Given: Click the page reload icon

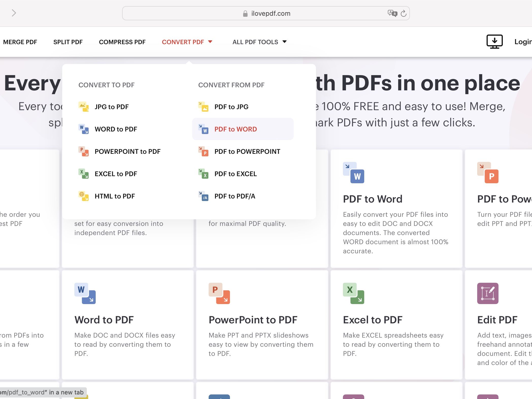Looking at the screenshot, I should tap(403, 13).
